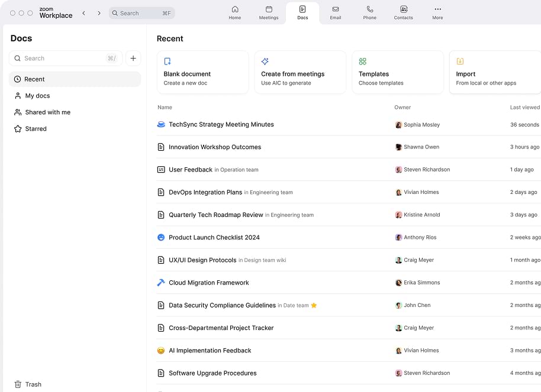This screenshot has height=392, width=541.
Task: Click the Email tab icon
Action: point(336,9)
